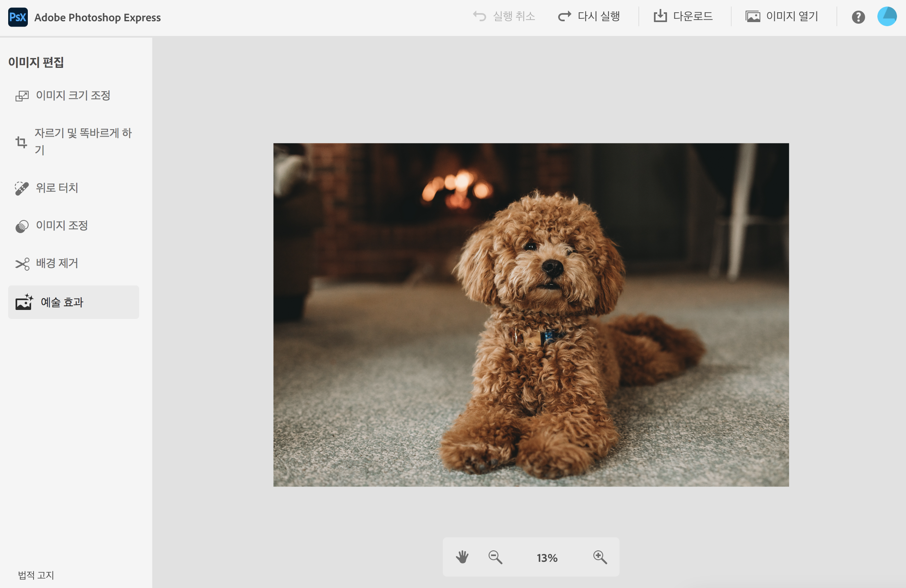Open 이미지 조정 adjustments option
Screen dimensions: 906x588
coord(62,225)
